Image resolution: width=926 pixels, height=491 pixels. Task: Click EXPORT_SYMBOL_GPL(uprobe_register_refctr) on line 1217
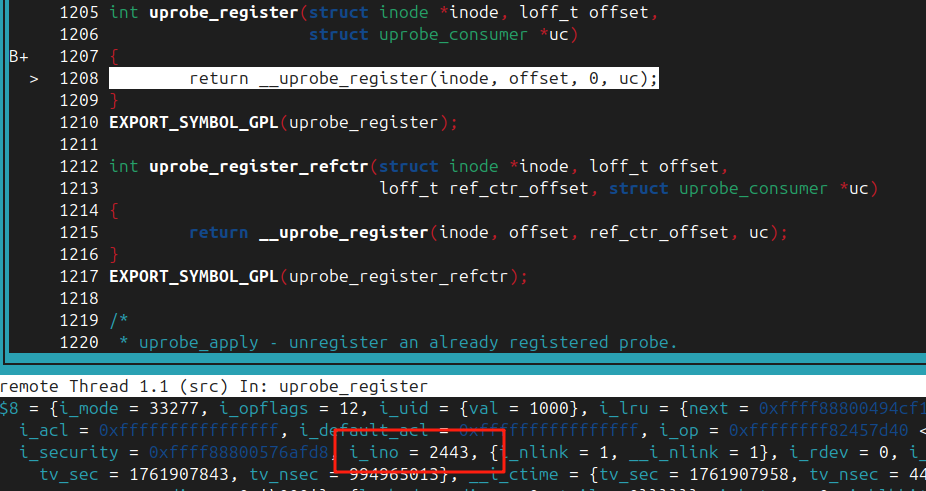point(317,276)
